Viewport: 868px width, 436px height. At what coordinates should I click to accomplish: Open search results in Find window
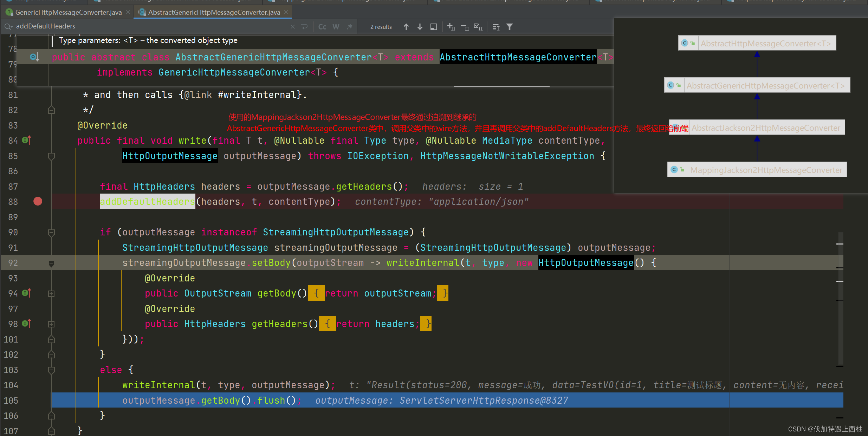[434, 27]
